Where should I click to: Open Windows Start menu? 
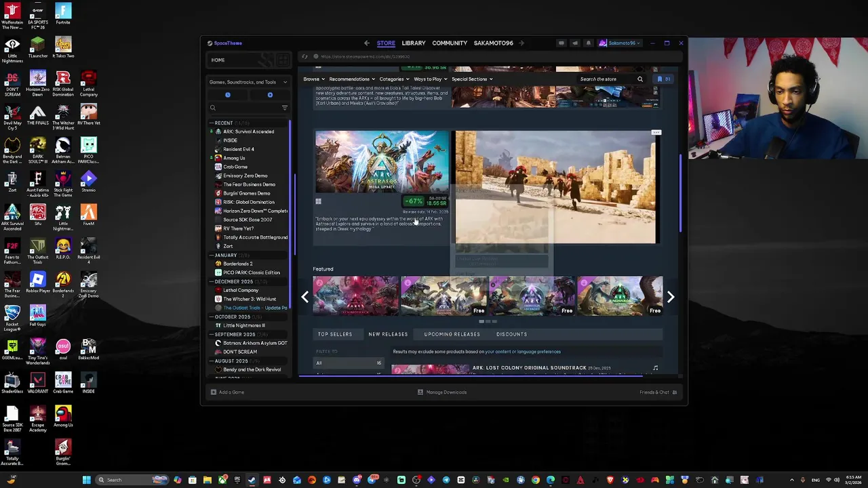point(86,480)
